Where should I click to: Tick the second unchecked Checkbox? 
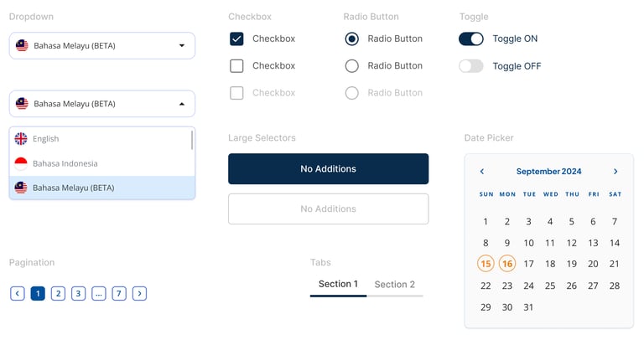pos(236,66)
